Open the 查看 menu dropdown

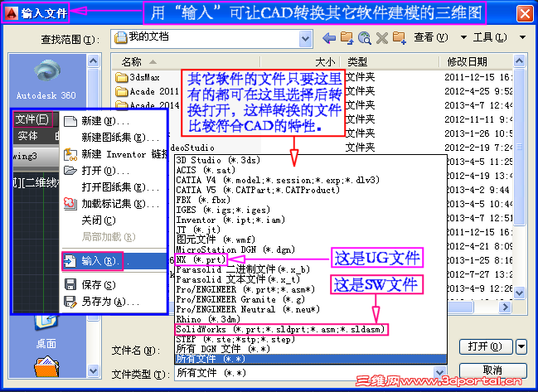click(463, 37)
